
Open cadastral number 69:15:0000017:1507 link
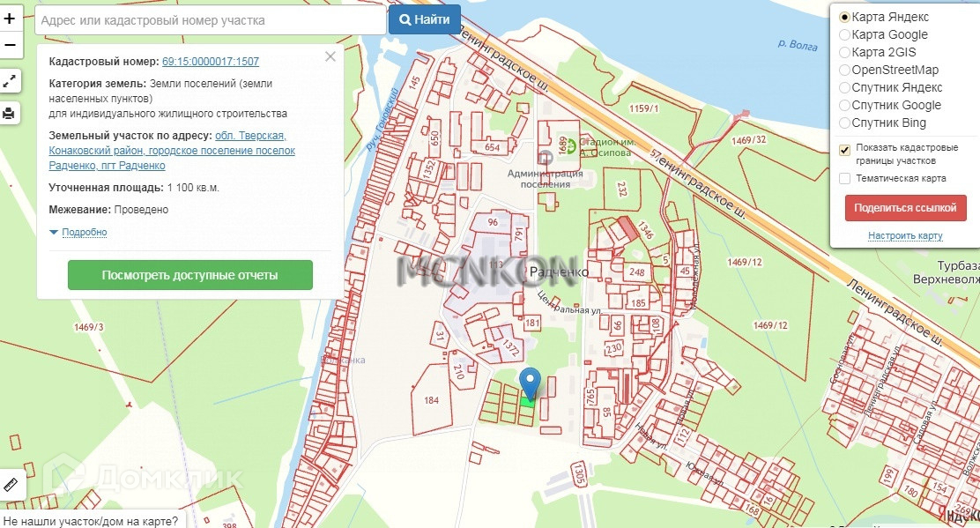tap(210, 61)
